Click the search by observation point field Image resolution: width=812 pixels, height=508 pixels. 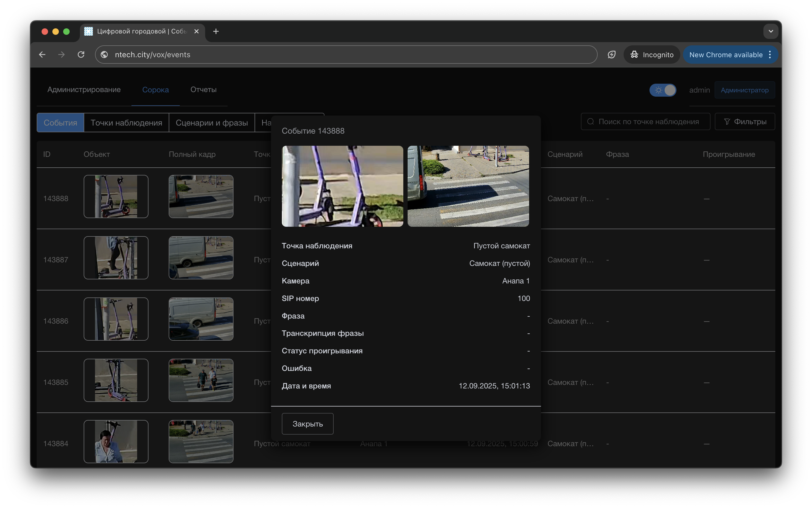pyautogui.click(x=648, y=122)
